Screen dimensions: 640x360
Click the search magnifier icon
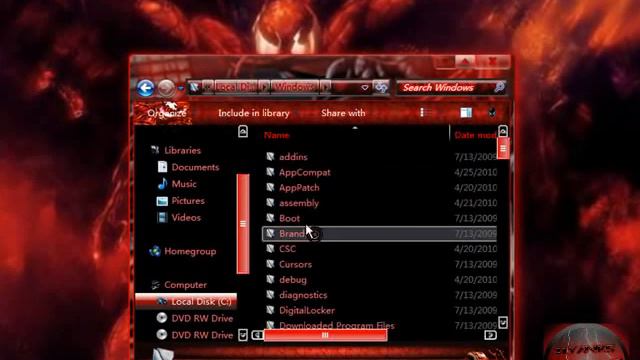click(x=500, y=87)
